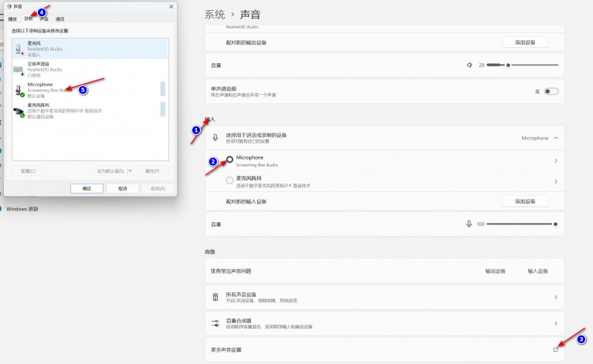Click the 确定 button in sound dialog

[x=86, y=188]
